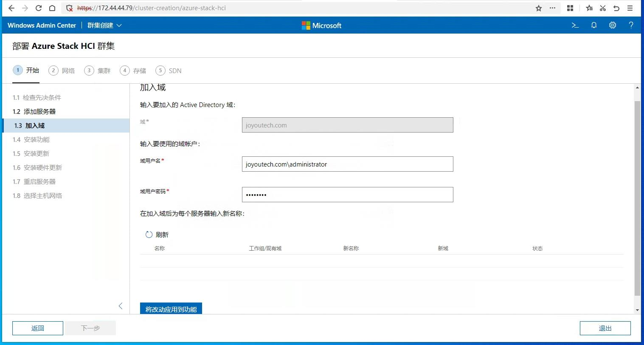Open step 1.5 安装更新

(31, 153)
